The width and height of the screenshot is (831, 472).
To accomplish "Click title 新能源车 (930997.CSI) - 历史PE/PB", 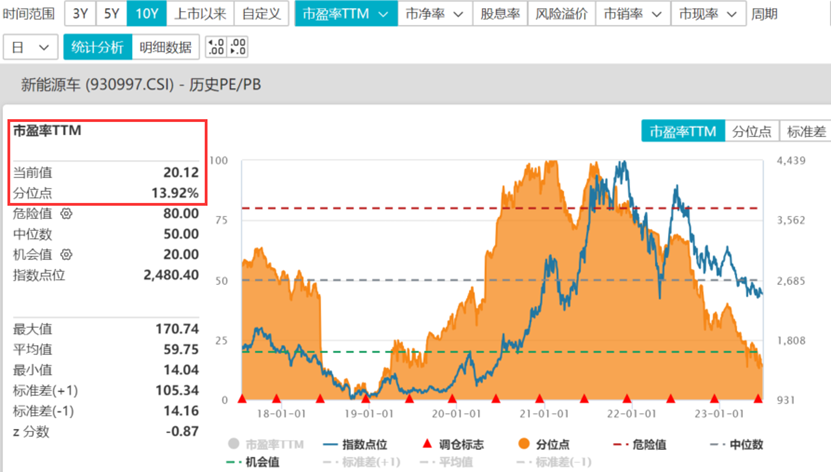I will pyautogui.click(x=141, y=85).
